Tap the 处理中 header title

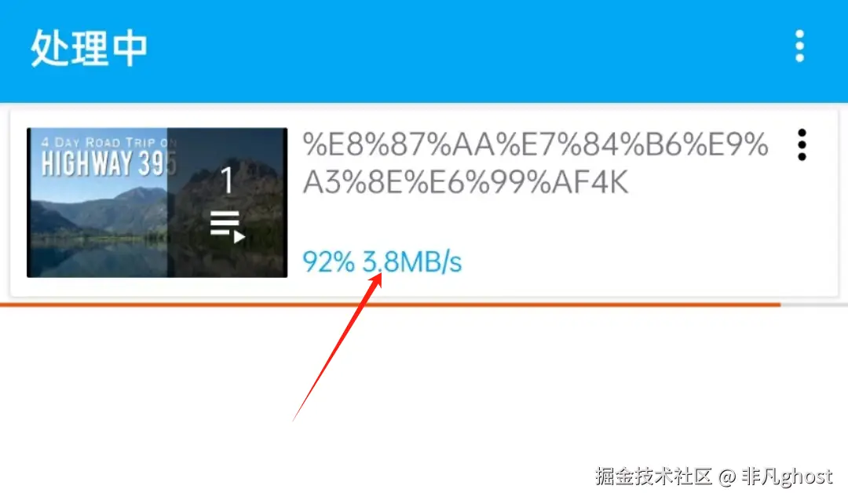pyautogui.click(x=89, y=48)
